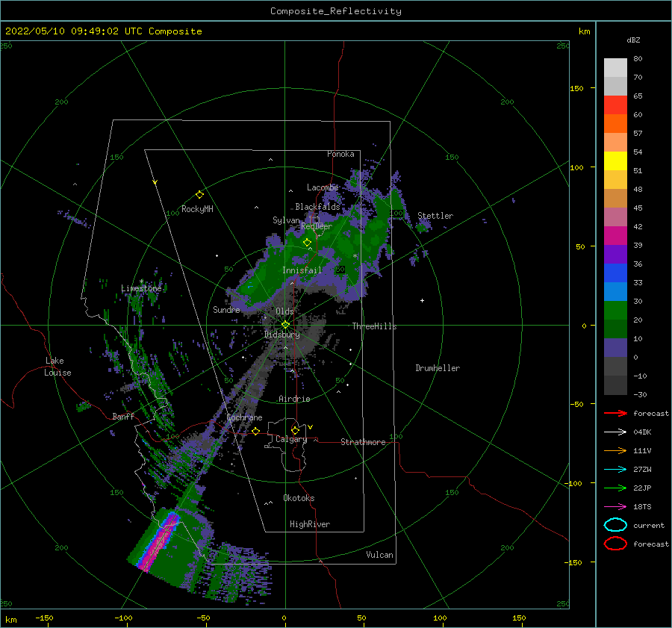The height and width of the screenshot is (628, 672).
Task: Click the Composite_Reflectivity title
Action: tap(336, 11)
